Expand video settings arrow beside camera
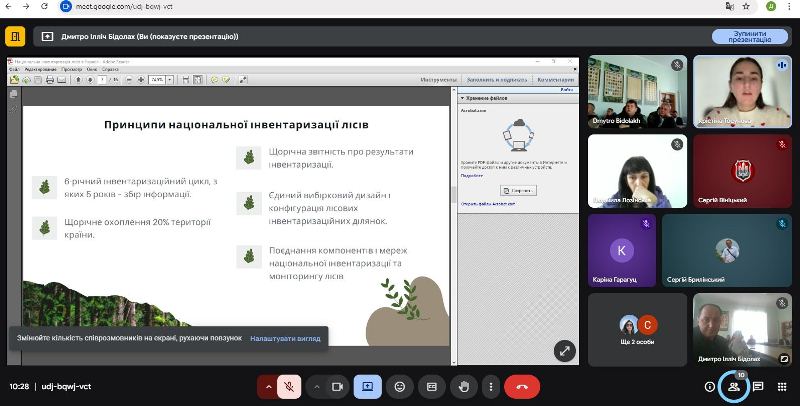 (x=317, y=386)
